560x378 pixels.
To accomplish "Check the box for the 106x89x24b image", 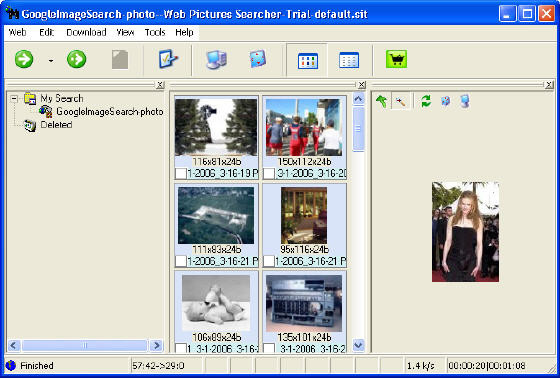I will click(181, 348).
